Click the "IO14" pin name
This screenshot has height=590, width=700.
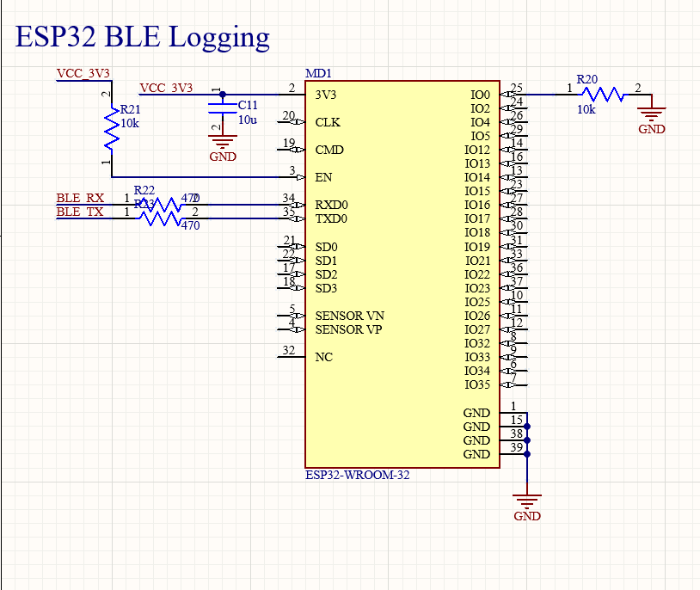pos(477,177)
